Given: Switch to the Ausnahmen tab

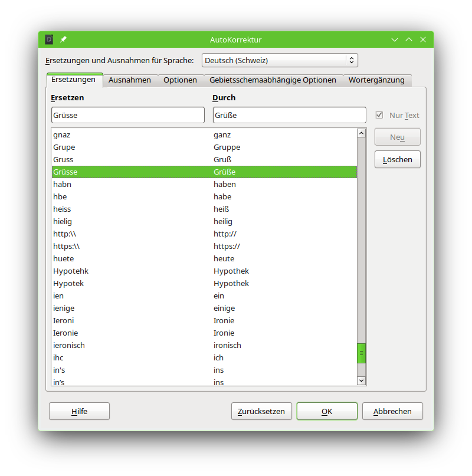Looking at the screenshot, I should pos(130,80).
